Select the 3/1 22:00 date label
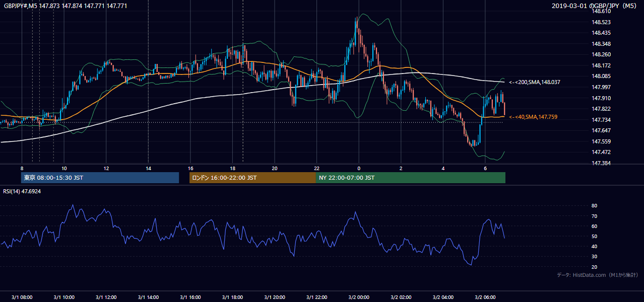This screenshot has width=644, height=302. pos(316,297)
